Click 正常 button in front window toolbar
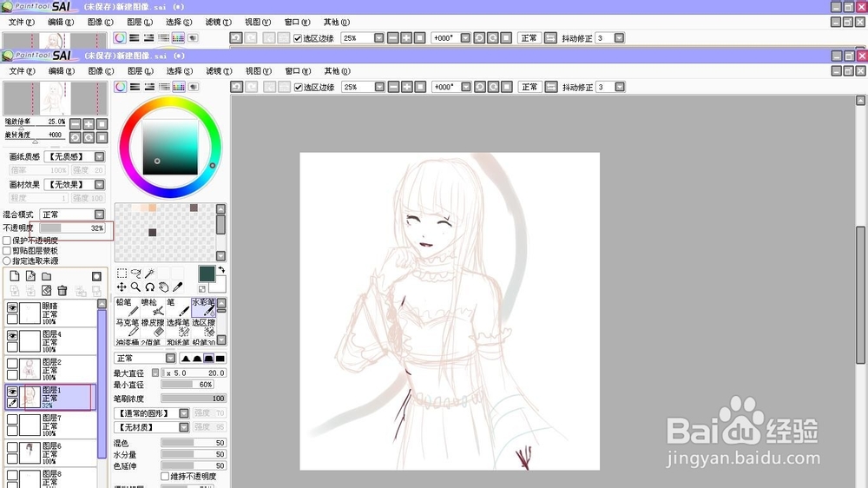The height and width of the screenshot is (488, 868). (529, 87)
